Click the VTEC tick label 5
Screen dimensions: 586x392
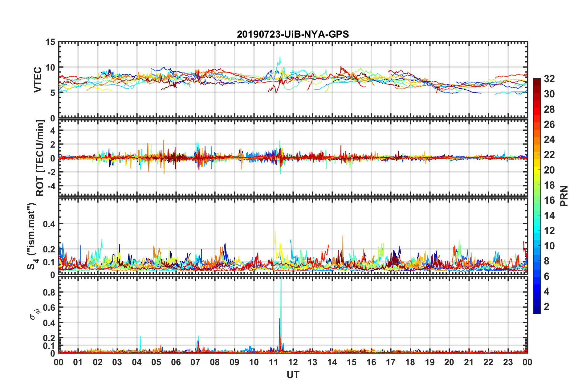[x=53, y=93]
